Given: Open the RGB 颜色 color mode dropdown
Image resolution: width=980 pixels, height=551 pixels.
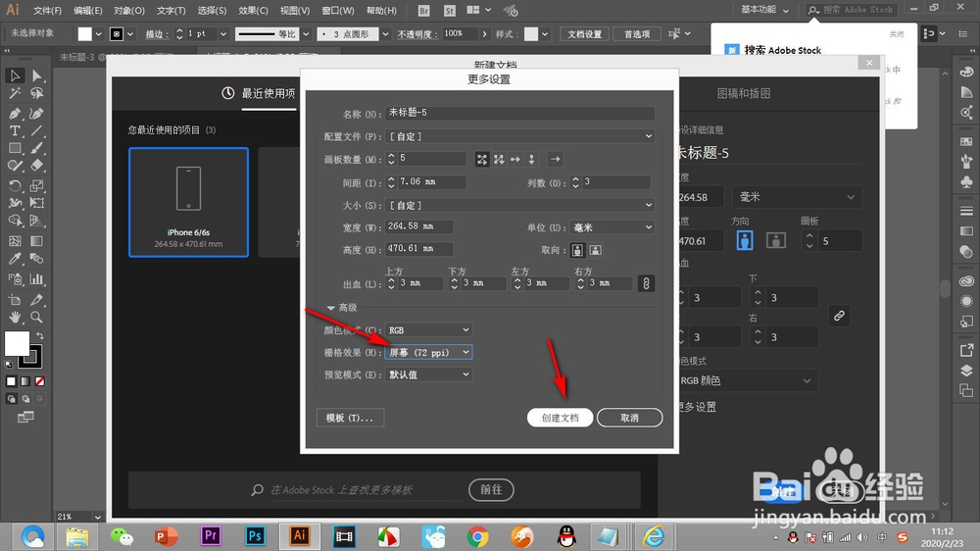Looking at the screenshot, I should coord(747,380).
